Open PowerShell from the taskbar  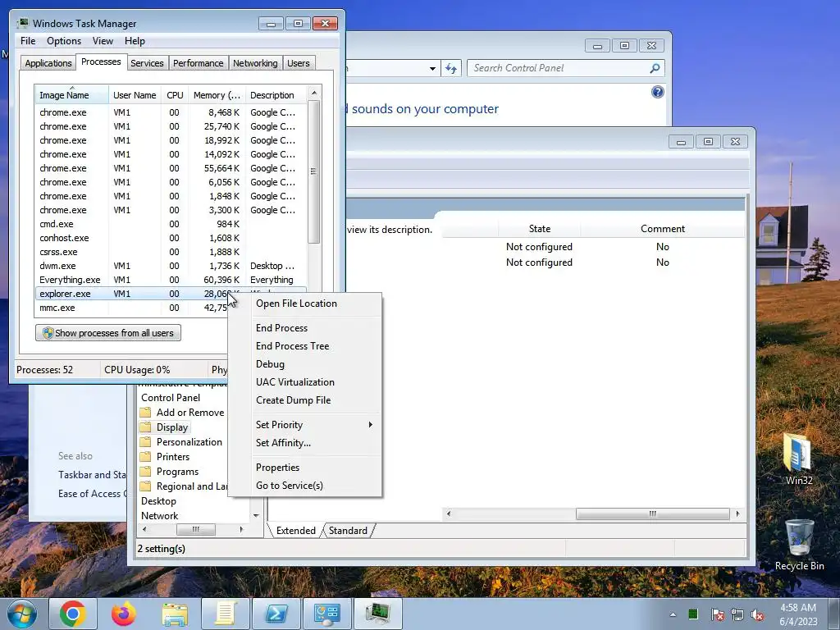pos(276,614)
